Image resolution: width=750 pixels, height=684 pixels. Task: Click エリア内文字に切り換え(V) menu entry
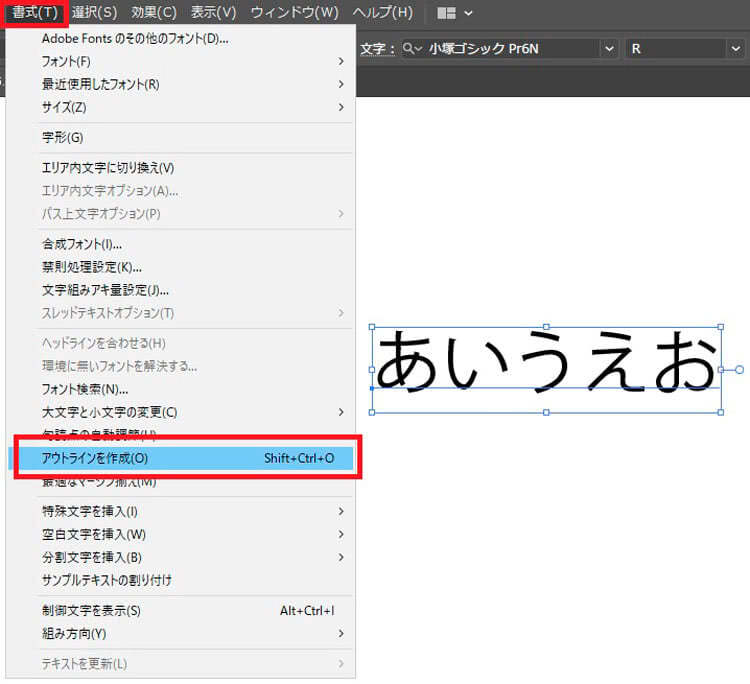coord(108,168)
